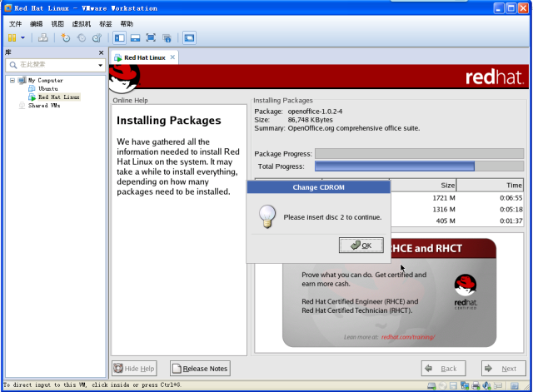Switch to full screen mode icon

[x=151, y=37]
